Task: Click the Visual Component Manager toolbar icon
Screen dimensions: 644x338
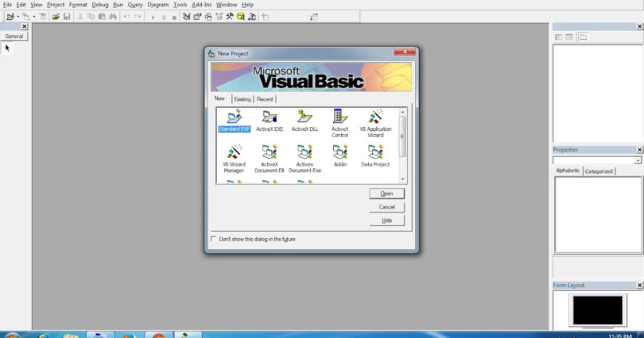Action: 252,17
